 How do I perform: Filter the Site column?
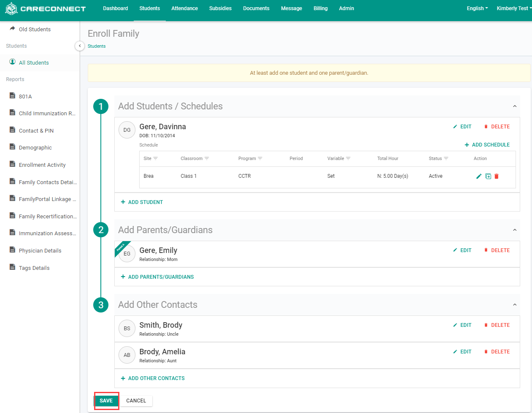(x=156, y=159)
